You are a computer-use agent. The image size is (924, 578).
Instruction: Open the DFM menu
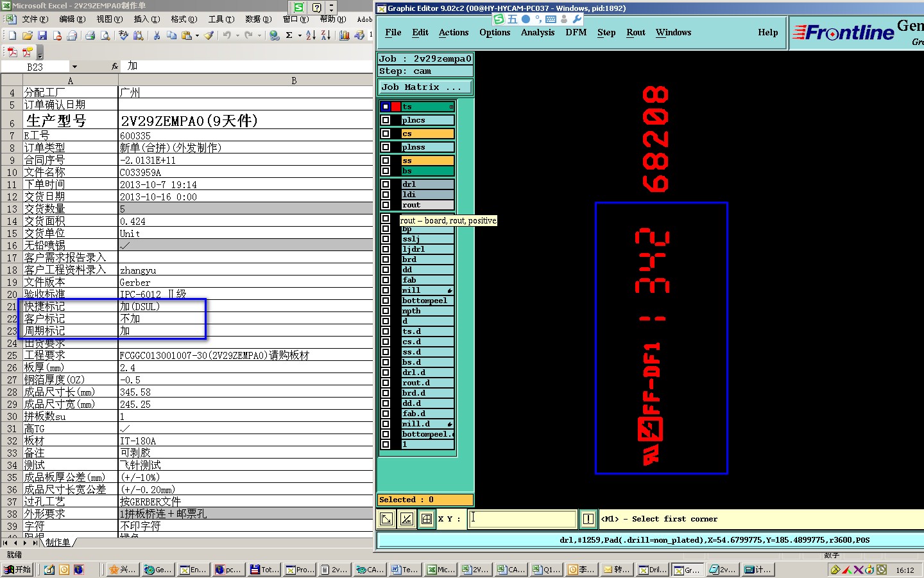(x=576, y=33)
